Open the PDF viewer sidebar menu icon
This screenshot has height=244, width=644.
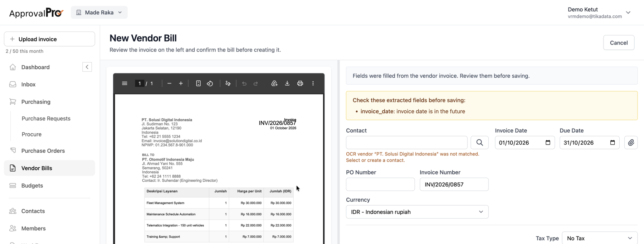[125, 83]
